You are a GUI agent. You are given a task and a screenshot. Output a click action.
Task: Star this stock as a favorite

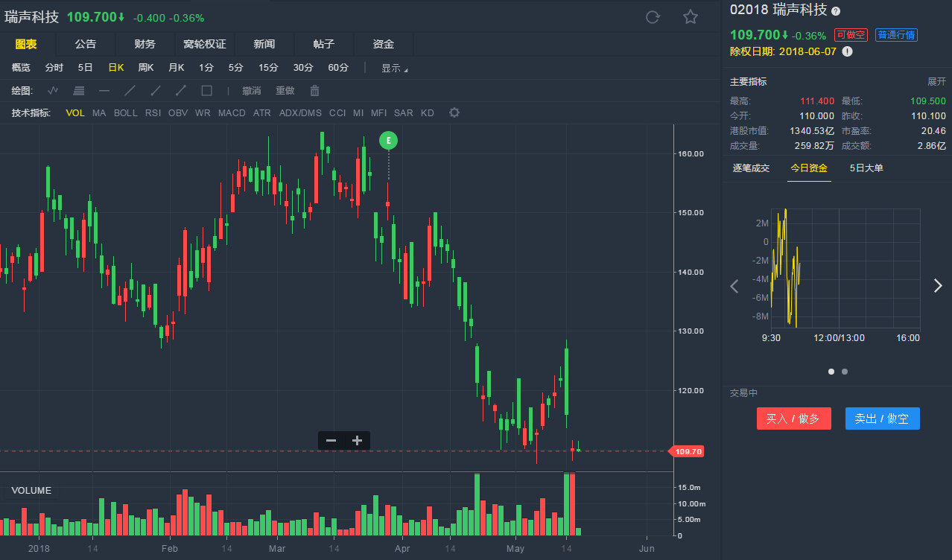[x=690, y=16]
